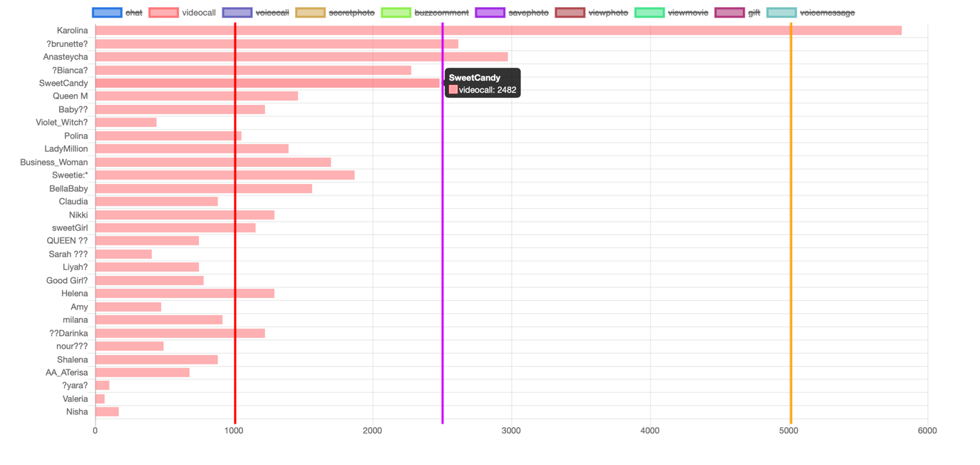Image resolution: width=980 pixels, height=465 pixels.
Task: Click the Sweetie:* bar
Action: pos(225,175)
